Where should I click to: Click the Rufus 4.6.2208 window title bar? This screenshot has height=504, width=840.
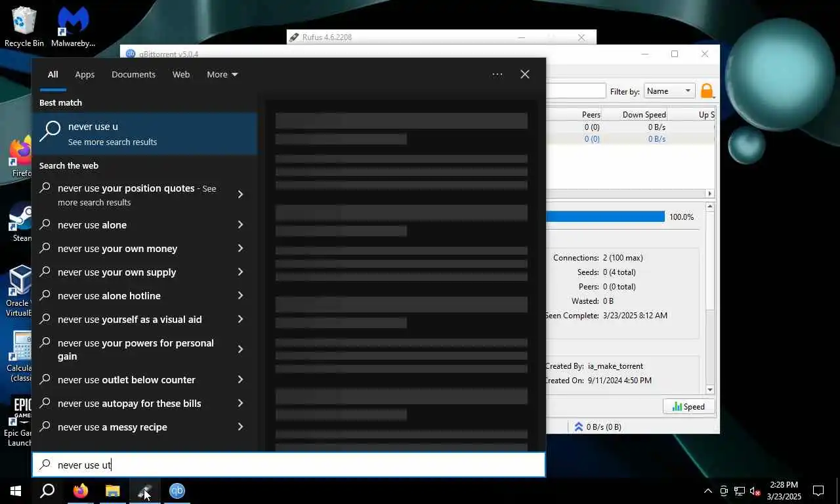click(441, 37)
